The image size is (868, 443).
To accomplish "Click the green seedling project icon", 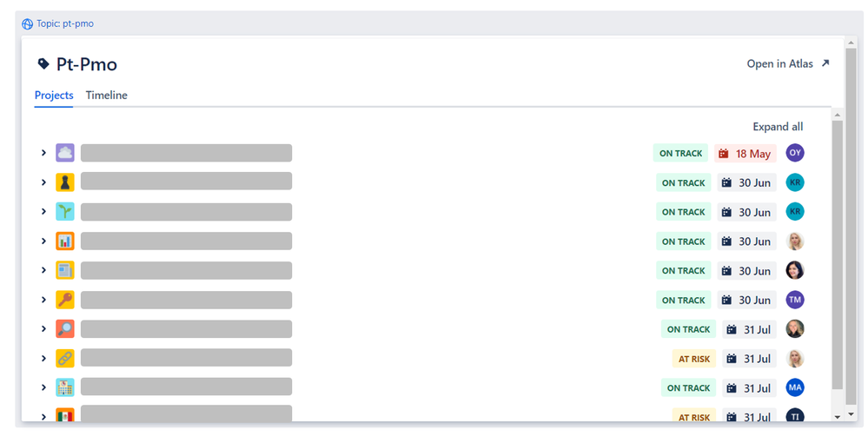I will click(65, 212).
